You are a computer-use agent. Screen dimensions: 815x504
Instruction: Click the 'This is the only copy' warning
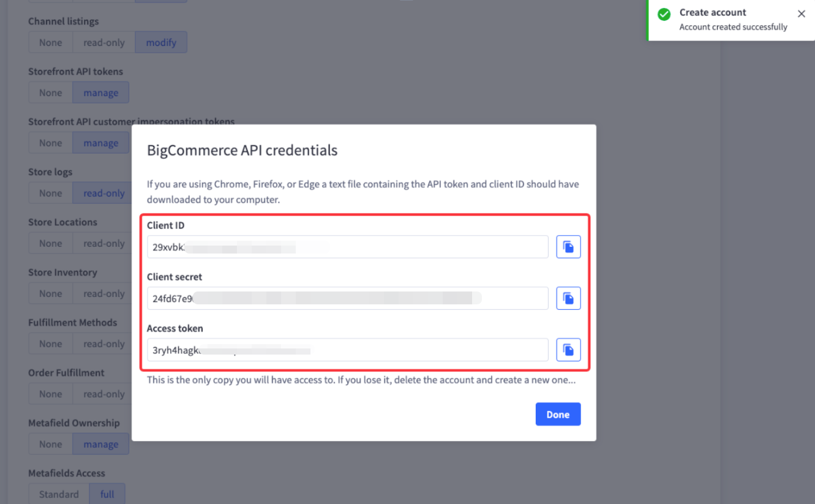coord(361,380)
